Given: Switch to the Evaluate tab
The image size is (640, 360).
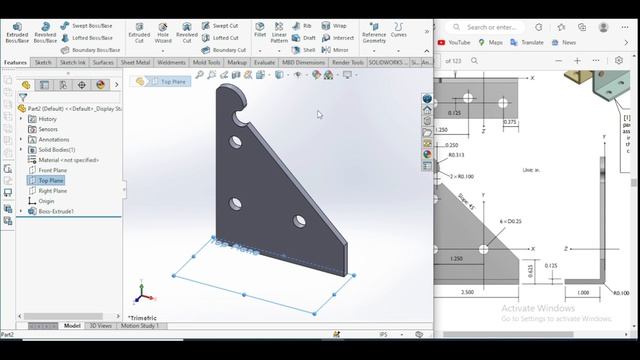Looking at the screenshot, I should [x=264, y=62].
